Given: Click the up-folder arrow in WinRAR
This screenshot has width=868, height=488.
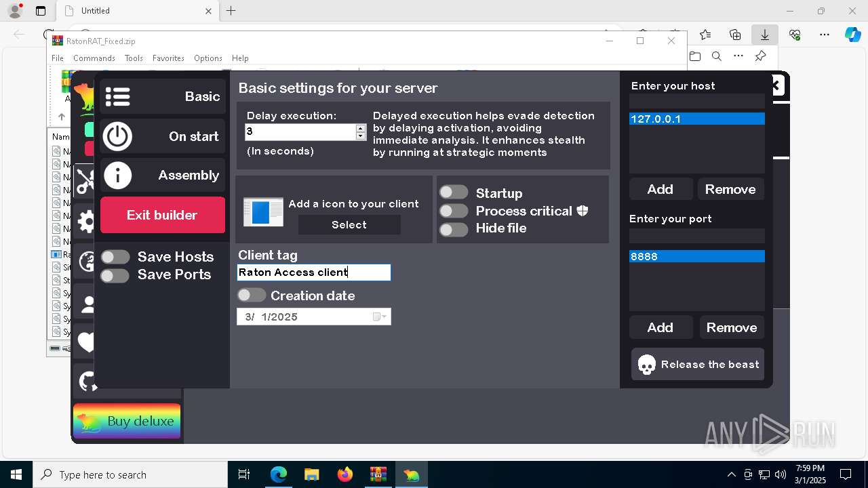Looking at the screenshot, I should click(61, 117).
